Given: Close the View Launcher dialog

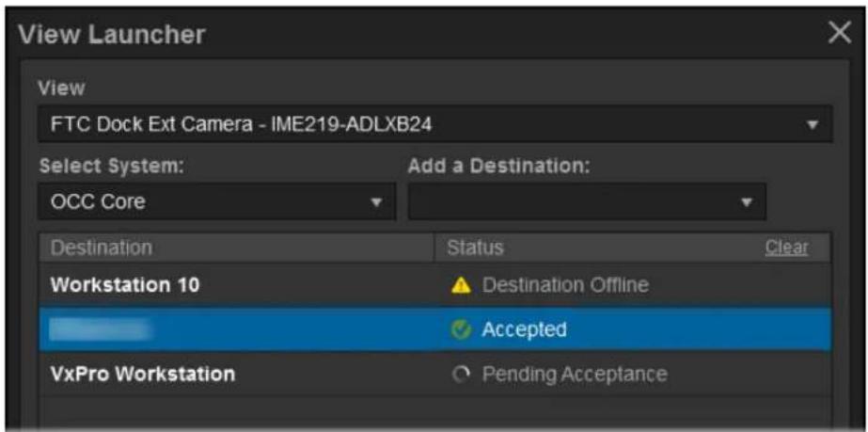Looking at the screenshot, I should (x=839, y=34).
